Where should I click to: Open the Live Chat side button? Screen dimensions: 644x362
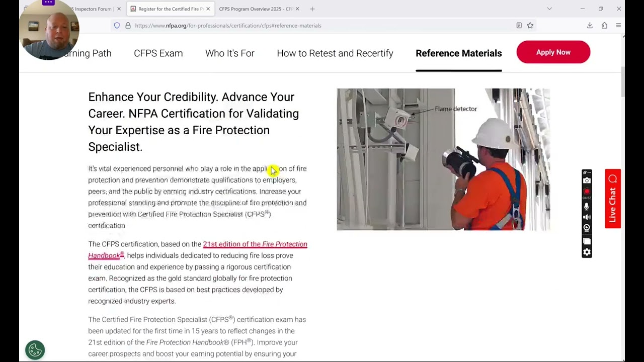click(x=612, y=199)
